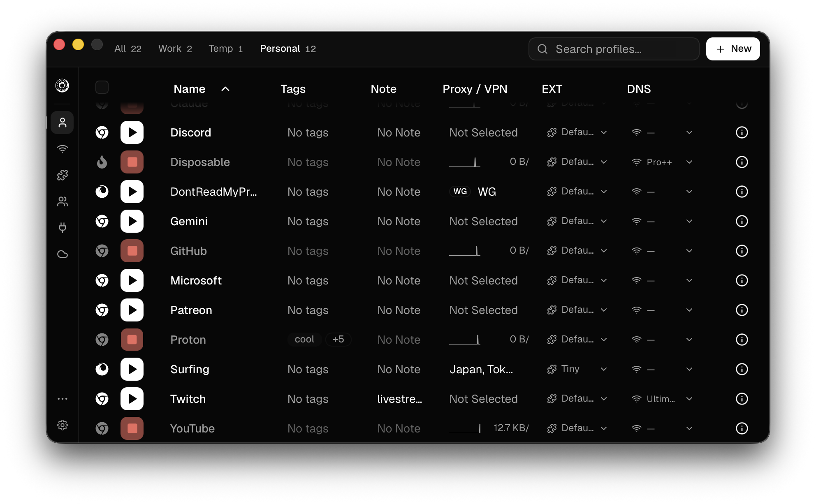
Task: Open the EXT dropdown for Gemini
Action: coord(577,221)
